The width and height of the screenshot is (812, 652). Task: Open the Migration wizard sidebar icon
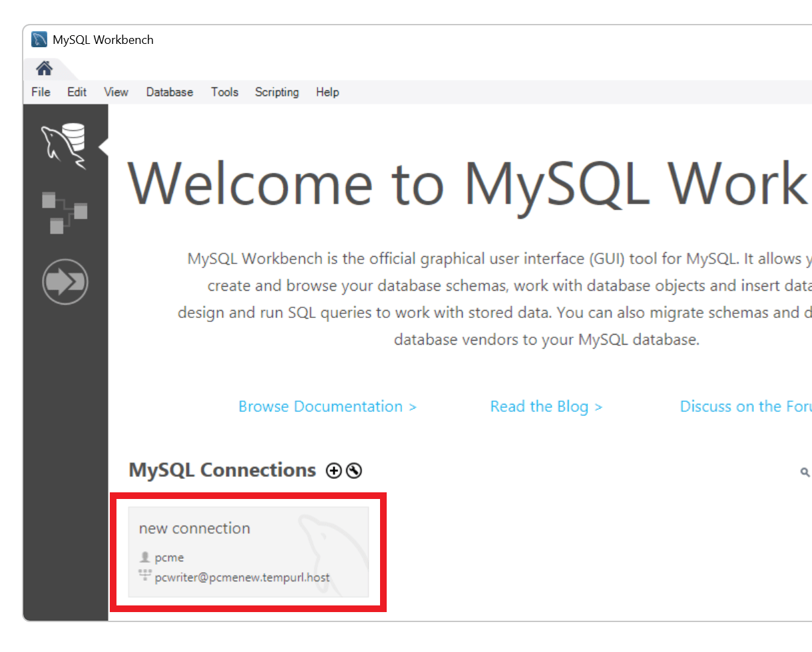coord(65,281)
